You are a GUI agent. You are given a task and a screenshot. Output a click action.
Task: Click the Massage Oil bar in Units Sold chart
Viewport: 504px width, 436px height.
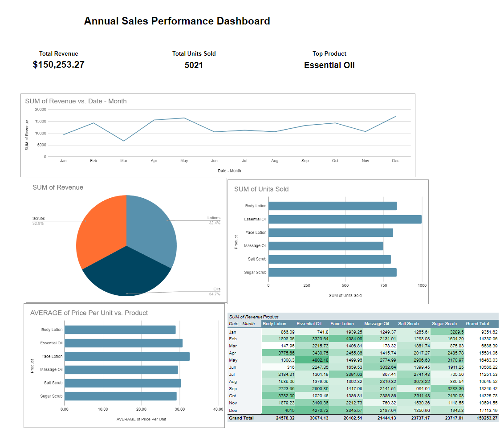326,246
